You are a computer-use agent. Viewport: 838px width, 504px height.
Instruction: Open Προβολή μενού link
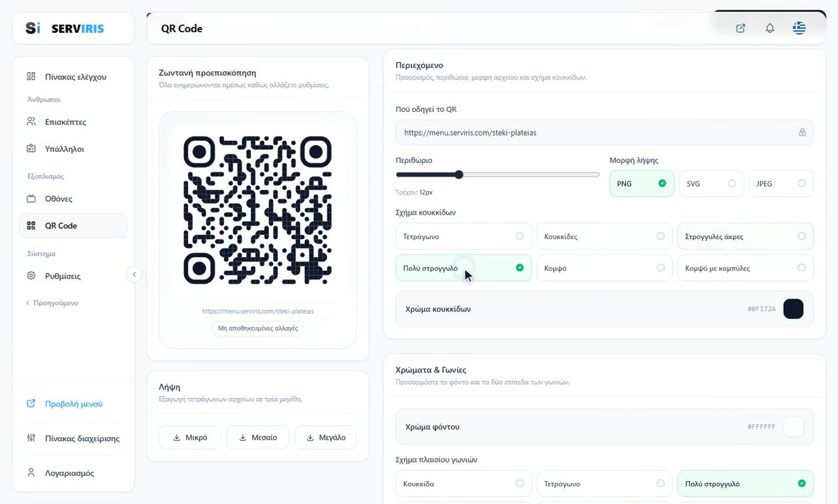click(73, 404)
